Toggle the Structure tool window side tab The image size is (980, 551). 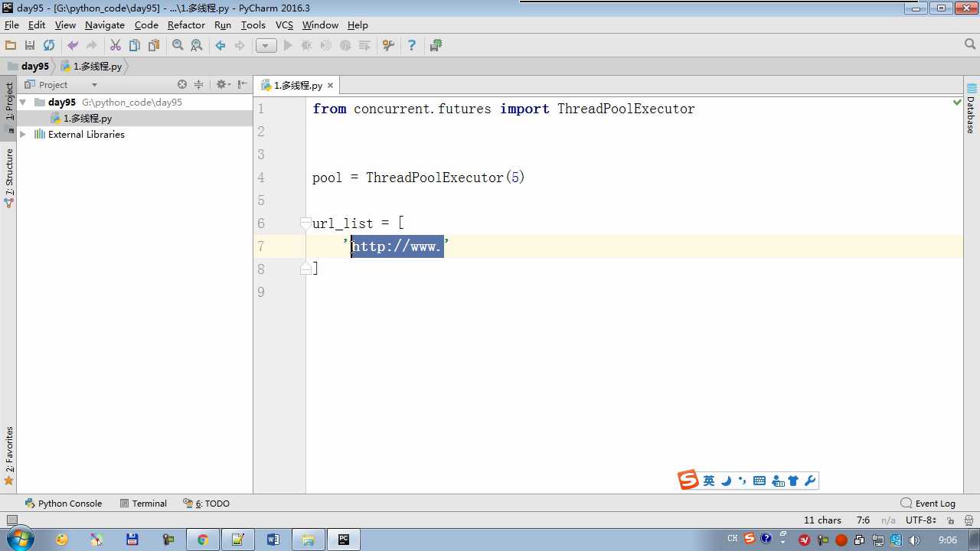(9, 178)
